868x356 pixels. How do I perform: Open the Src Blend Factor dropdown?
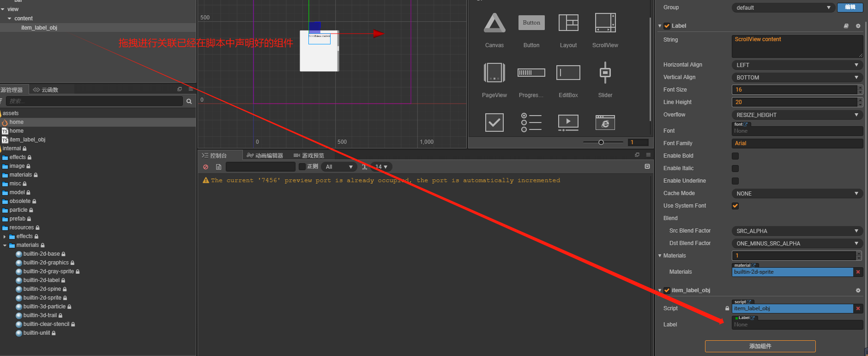point(797,231)
